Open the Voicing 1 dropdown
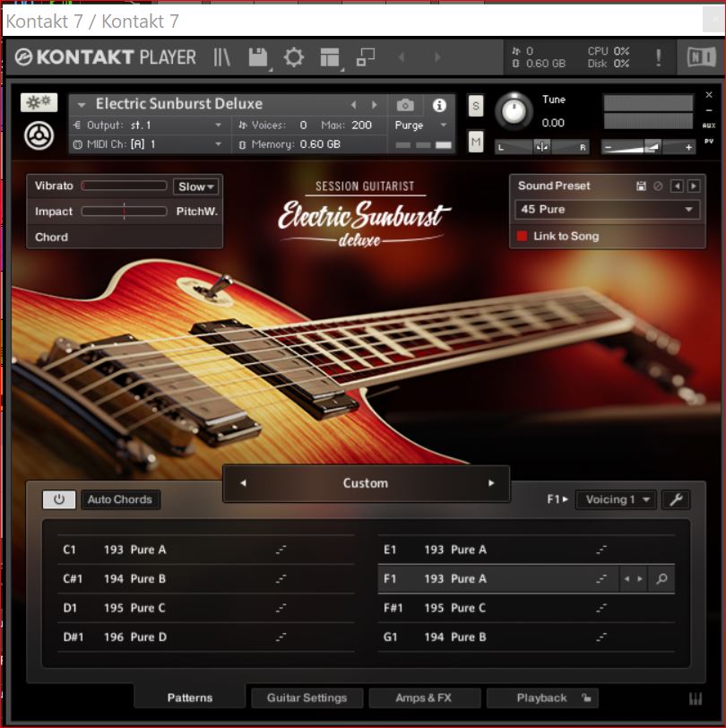This screenshot has width=726, height=728. tap(616, 499)
